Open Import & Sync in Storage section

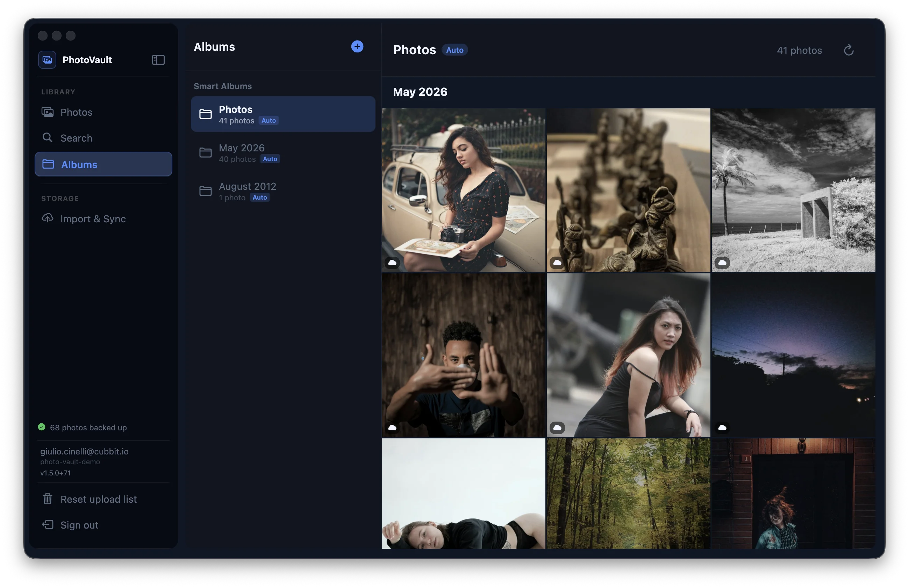103,218
